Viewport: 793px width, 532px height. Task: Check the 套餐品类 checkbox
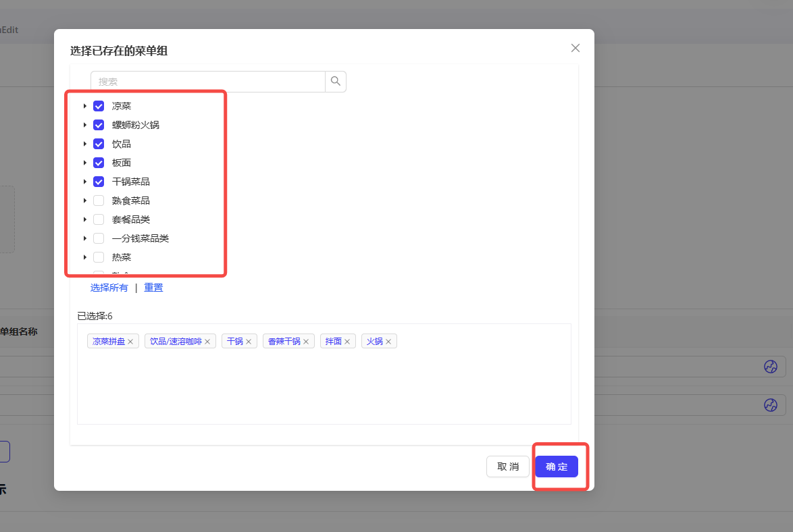point(99,219)
